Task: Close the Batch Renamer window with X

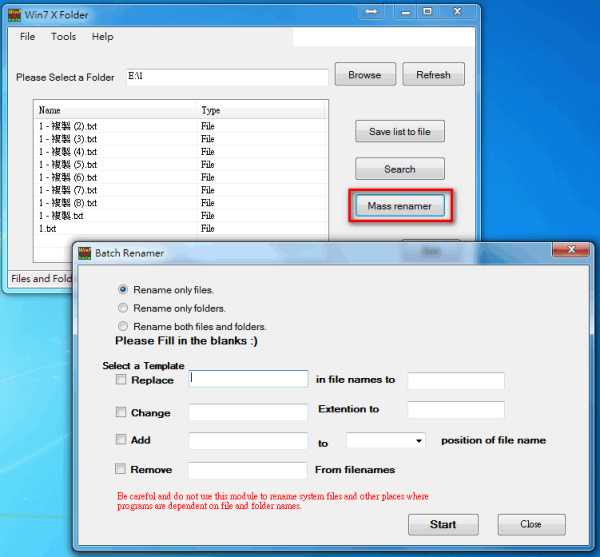Action: [x=571, y=249]
